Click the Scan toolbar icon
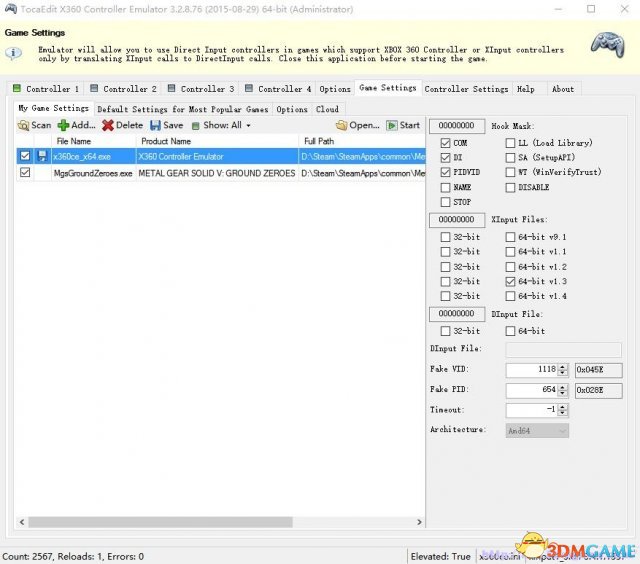640x564 pixels. [23, 125]
